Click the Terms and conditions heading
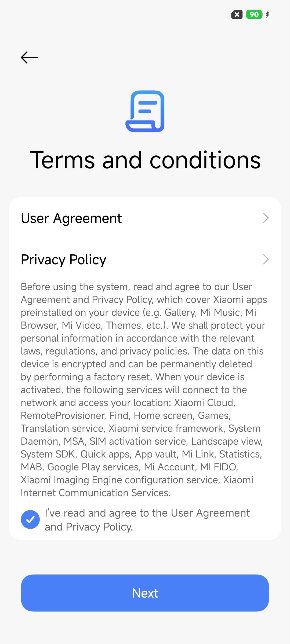This screenshot has height=644, width=290. point(145,160)
